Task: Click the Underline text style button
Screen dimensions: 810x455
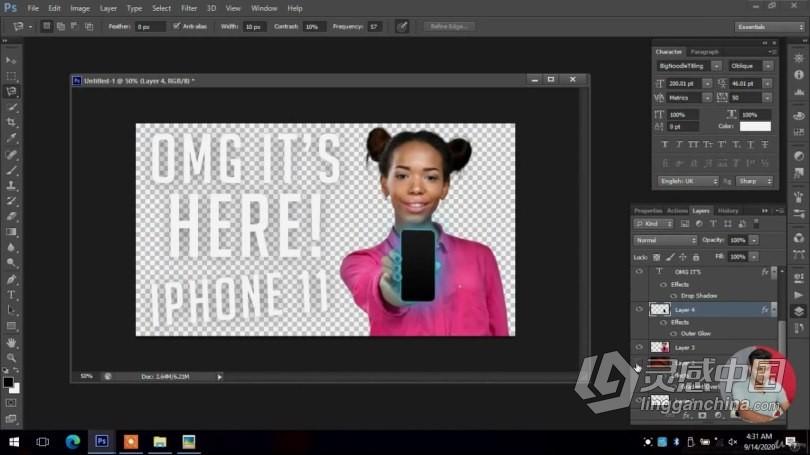Action: click(x=751, y=145)
